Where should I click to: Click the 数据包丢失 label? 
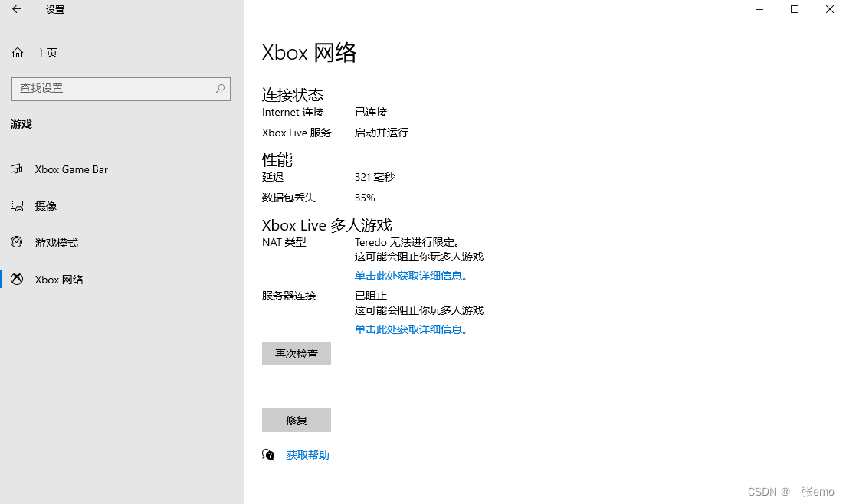click(x=289, y=198)
